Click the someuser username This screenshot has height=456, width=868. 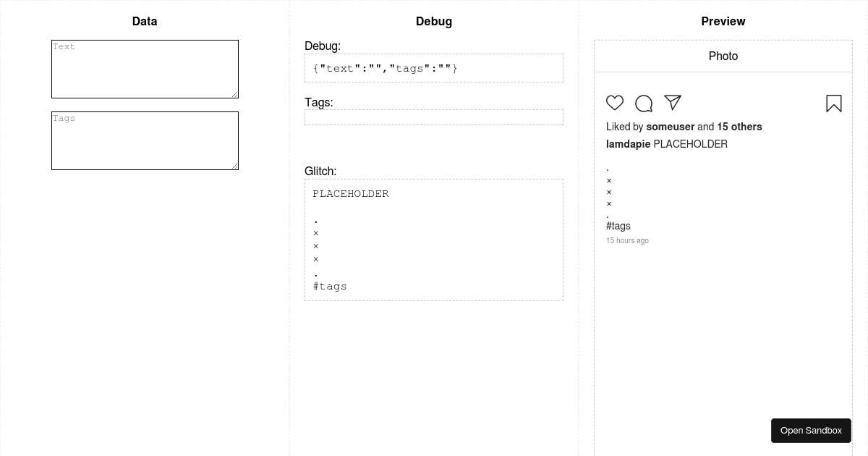click(670, 127)
